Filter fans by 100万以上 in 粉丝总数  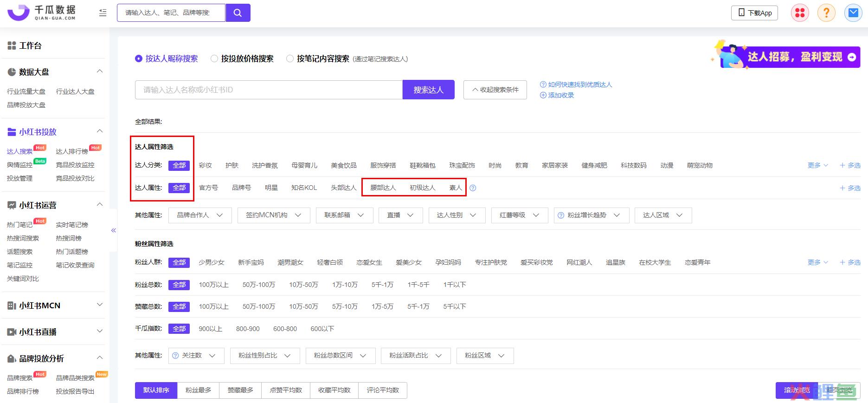coord(214,285)
